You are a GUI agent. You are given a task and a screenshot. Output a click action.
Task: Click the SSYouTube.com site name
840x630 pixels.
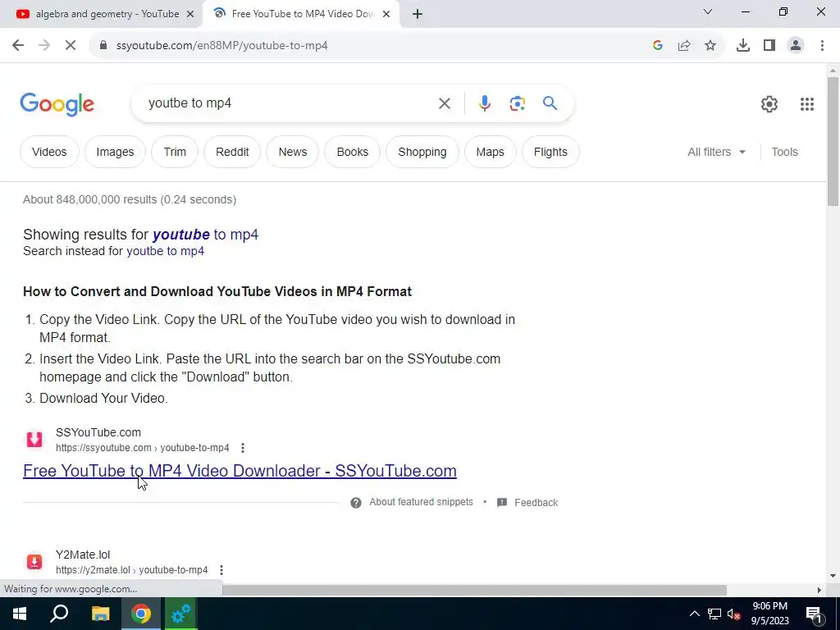[x=98, y=432]
